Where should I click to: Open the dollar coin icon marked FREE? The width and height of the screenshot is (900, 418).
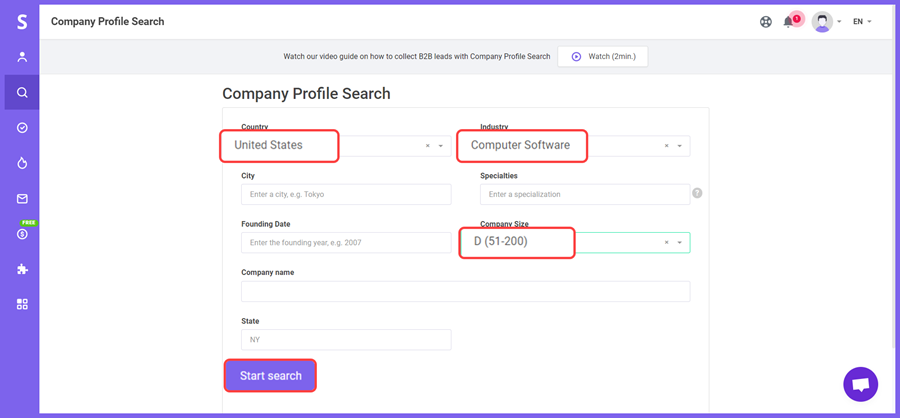pyautogui.click(x=22, y=234)
